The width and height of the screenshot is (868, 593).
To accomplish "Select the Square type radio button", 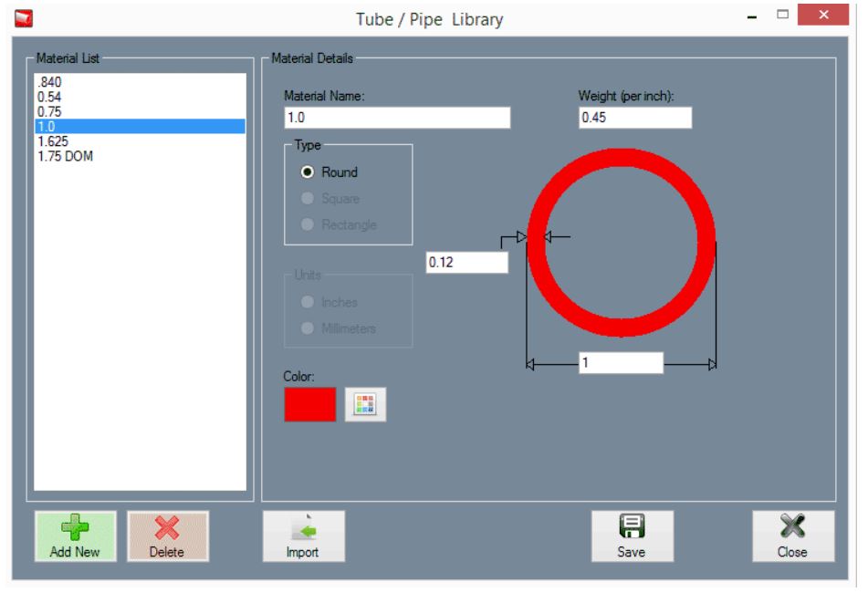I will point(308,198).
